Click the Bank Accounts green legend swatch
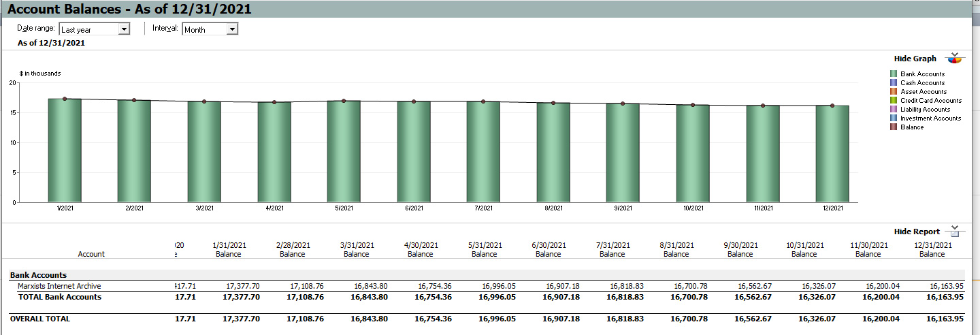This screenshot has height=335, width=980. [x=894, y=74]
